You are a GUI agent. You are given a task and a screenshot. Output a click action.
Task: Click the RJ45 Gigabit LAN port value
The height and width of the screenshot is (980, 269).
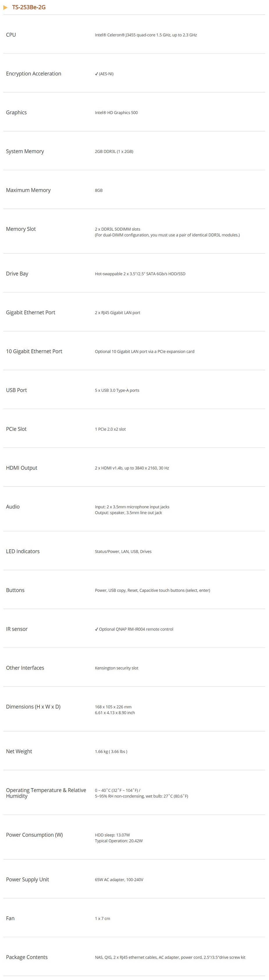coord(117,313)
